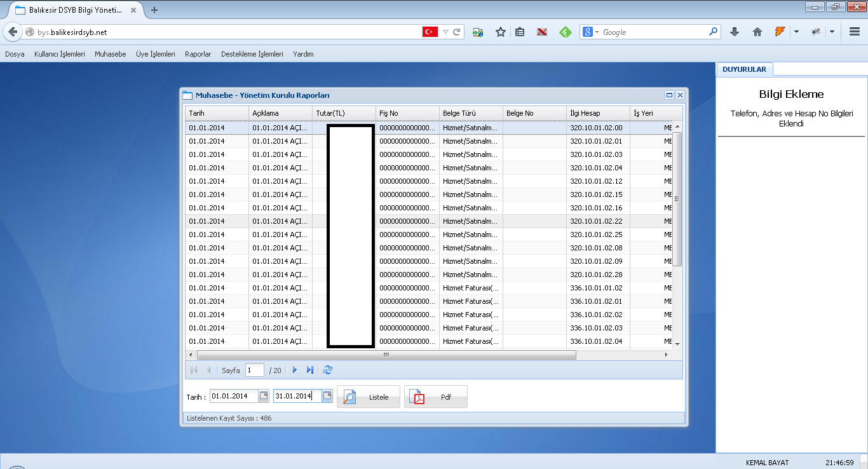This screenshot has height=469, width=868.
Task: Click the Sayfa page number field
Action: click(254, 370)
